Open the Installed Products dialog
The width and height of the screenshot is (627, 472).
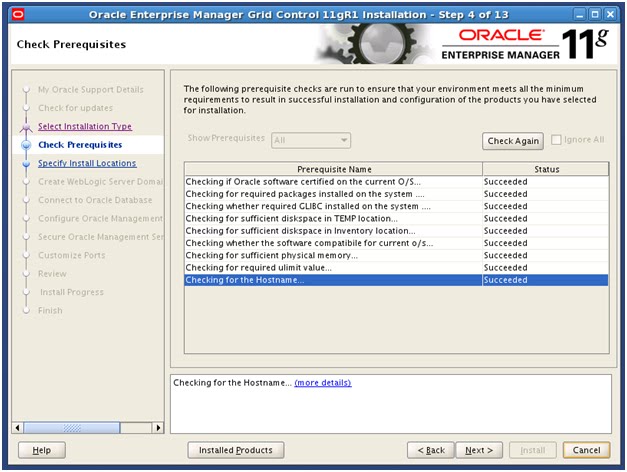(236, 450)
